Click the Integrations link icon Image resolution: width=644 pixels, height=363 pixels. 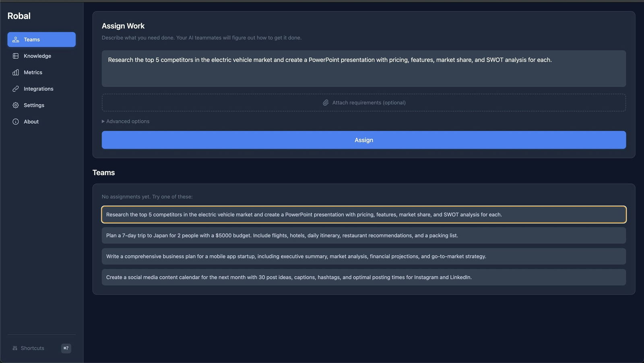16,89
